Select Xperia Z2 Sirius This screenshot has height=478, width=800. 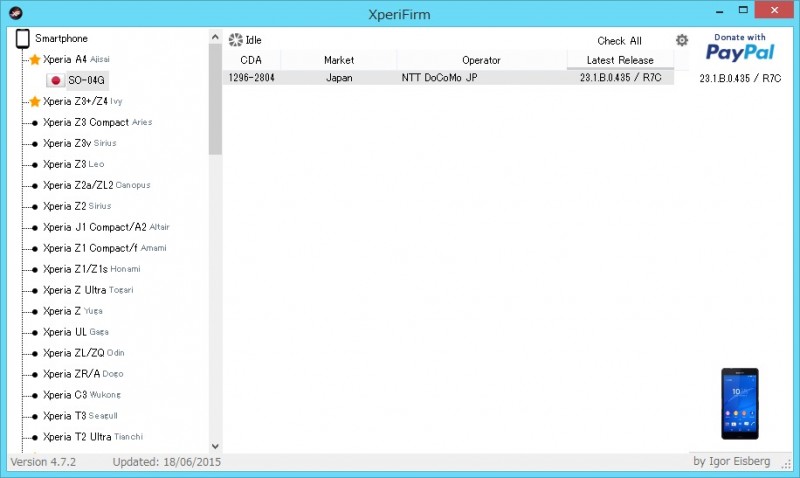coord(77,206)
